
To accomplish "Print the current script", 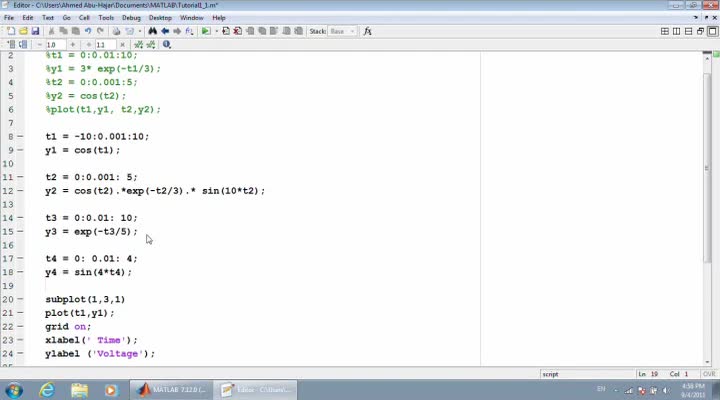I will point(116,31).
